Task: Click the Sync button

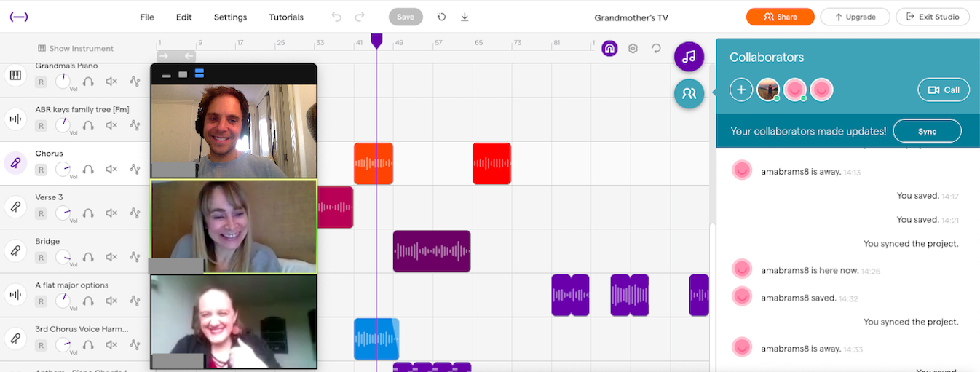Action: point(927,131)
